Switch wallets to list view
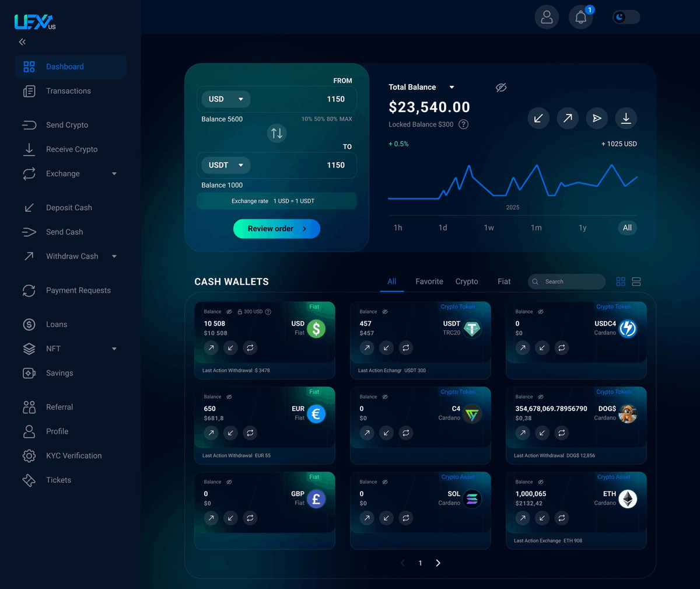Screen dimensions: 700x589 click(636, 282)
